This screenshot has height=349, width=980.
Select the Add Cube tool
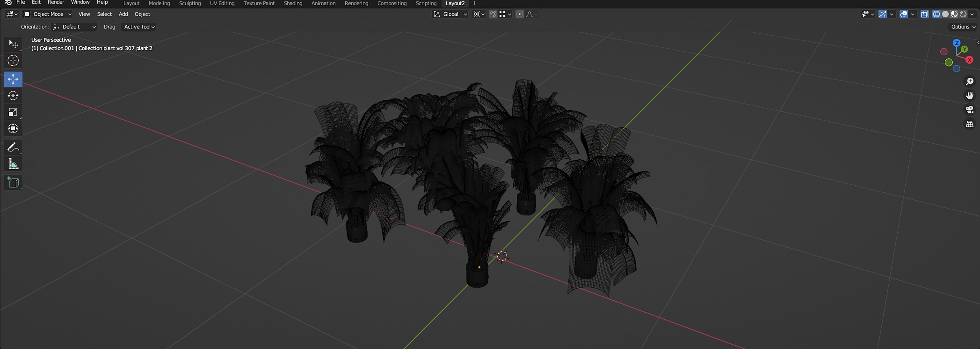13,182
